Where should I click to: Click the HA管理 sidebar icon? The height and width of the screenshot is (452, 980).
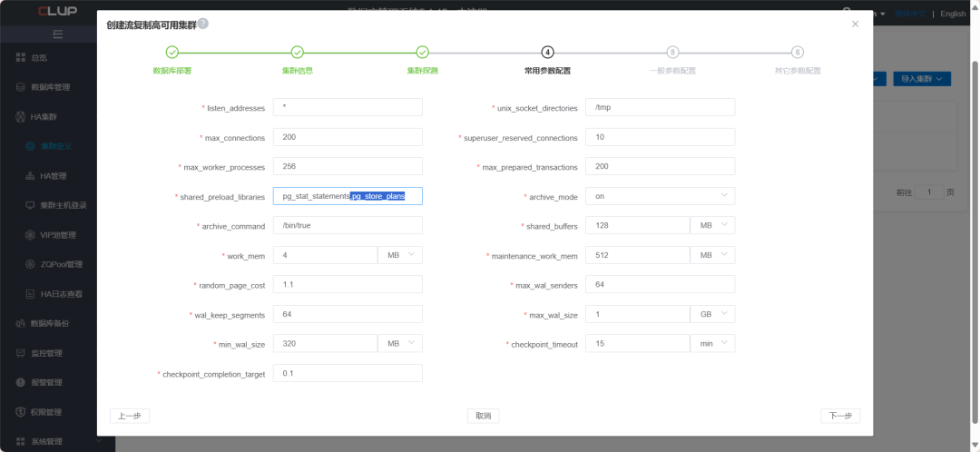click(30, 176)
